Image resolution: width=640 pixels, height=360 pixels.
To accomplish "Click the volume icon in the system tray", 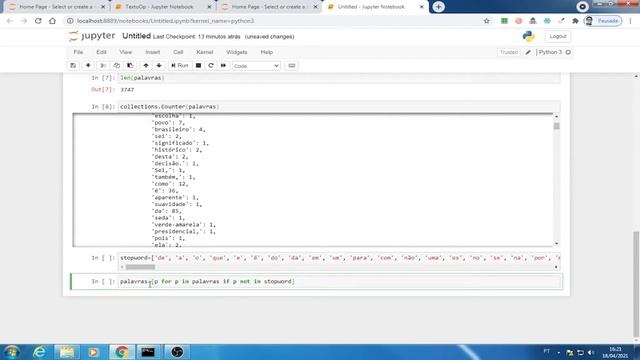I will click(x=591, y=352).
